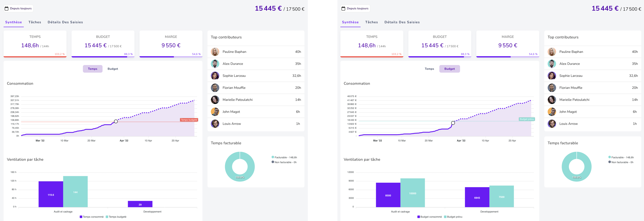Click the purple 119.6 bar for Audit et cadrage
Viewport: 644px width, 221px height.
pyautogui.click(x=51, y=194)
